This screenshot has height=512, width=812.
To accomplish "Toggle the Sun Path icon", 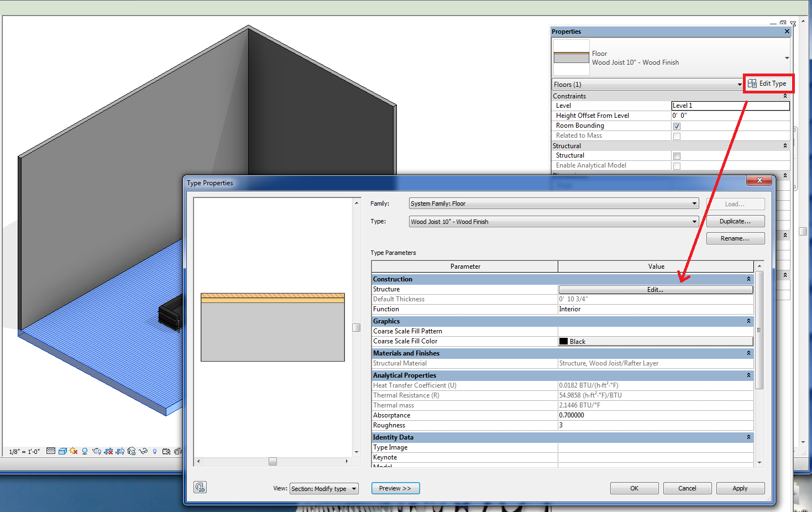I will pos(74,451).
